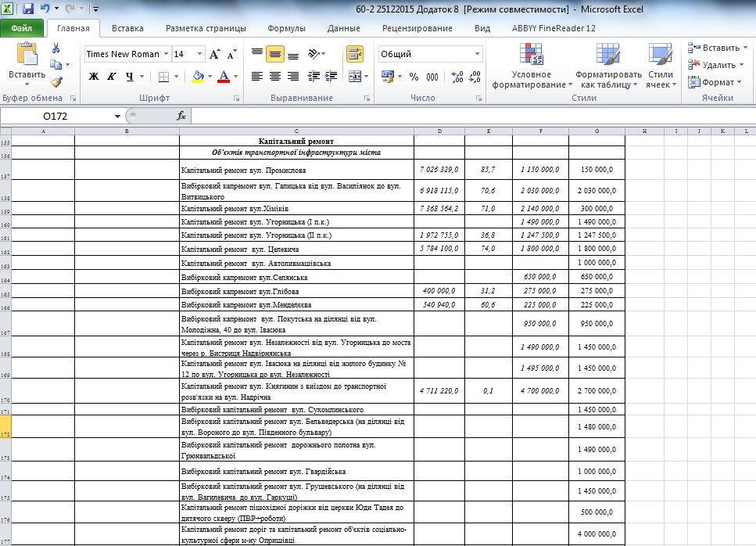
Task: Click the Удалить cells button
Action: [716, 65]
